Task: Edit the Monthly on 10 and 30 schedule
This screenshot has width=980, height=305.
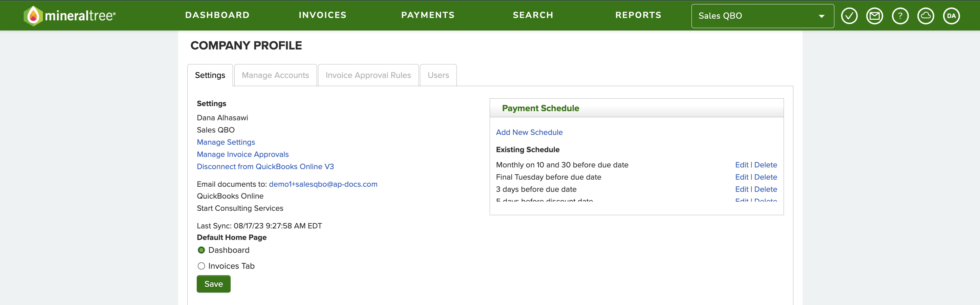Action: pyautogui.click(x=742, y=165)
